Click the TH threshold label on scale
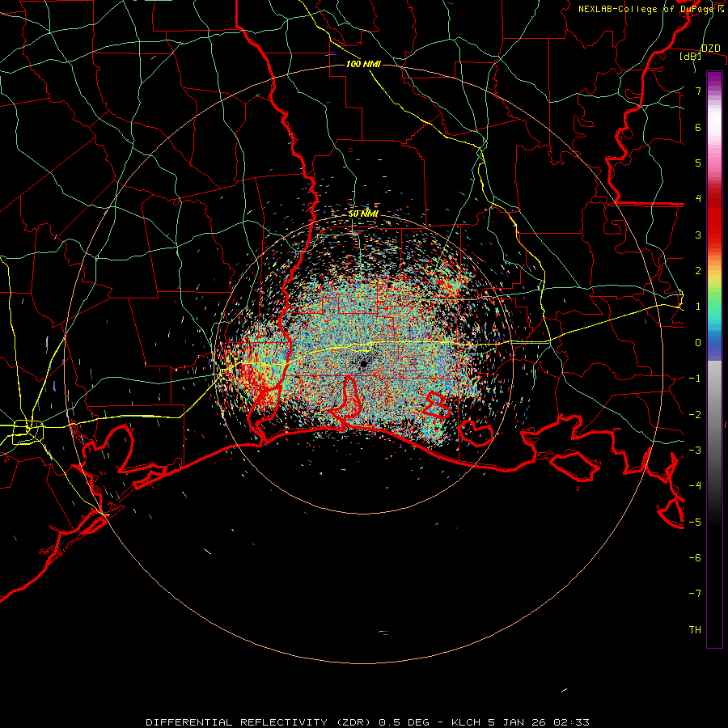Image resolution: width=728 pixels, height=728 pixels. (695, 630)
